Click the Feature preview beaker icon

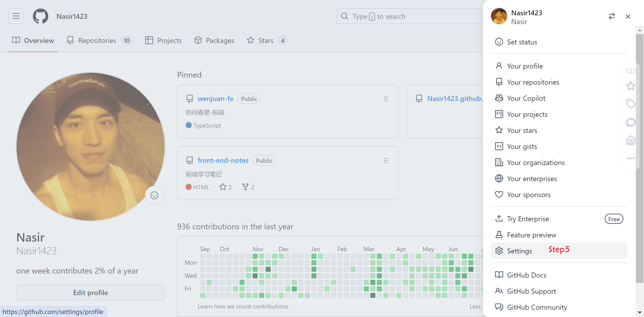pyautogui.click(x=499, y=235)
